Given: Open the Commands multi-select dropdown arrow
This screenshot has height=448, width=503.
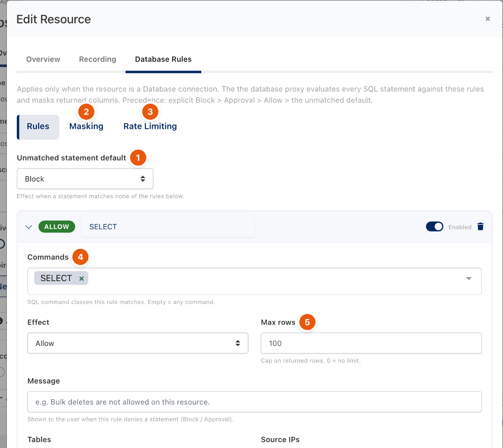Looking at the screenshot, I should point(469,278).
